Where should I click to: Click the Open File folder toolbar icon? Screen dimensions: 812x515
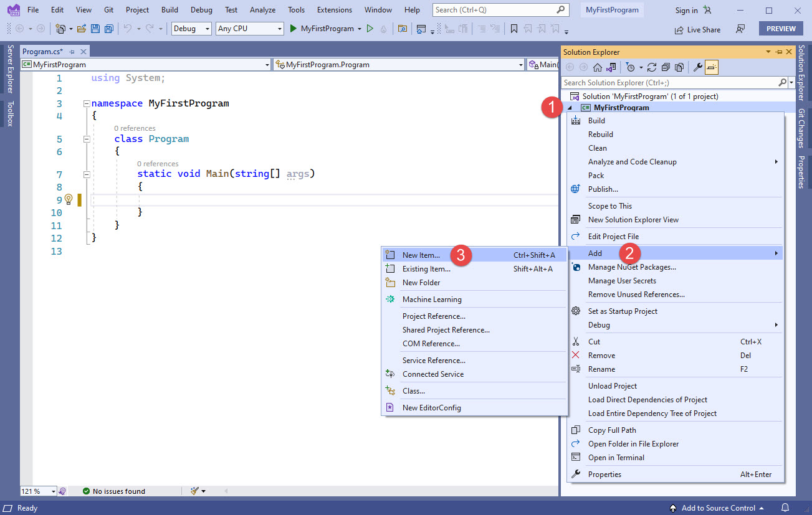pos(82,29)
